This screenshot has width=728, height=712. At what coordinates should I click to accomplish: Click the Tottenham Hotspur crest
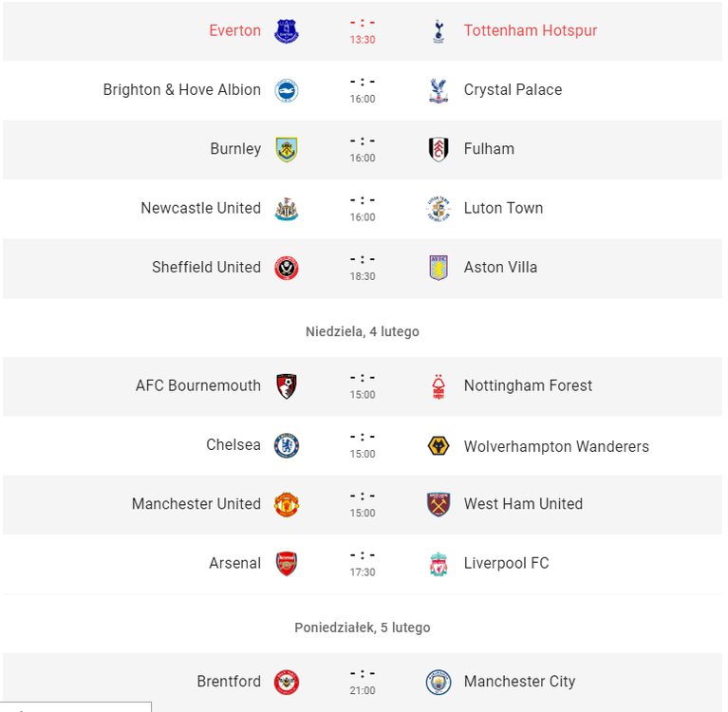[439, 31]
